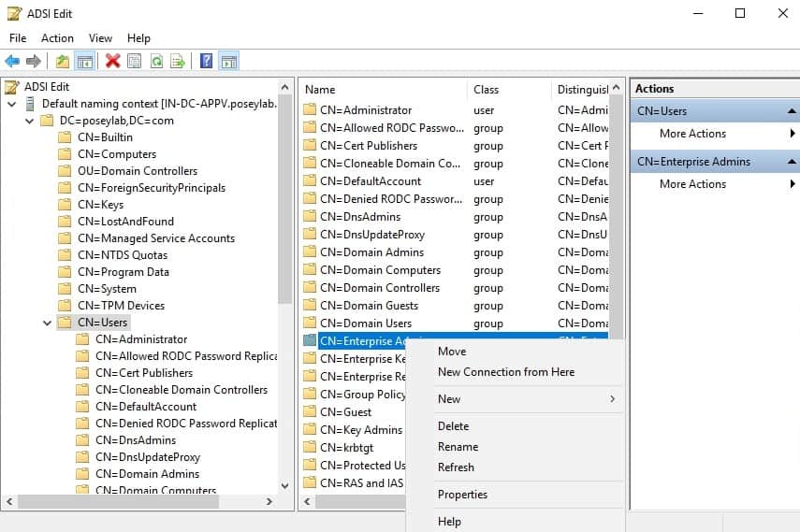Click folder icon of CN=krbtgt in list
Viewport: 800px width, 532px height.
pos(309,447)
